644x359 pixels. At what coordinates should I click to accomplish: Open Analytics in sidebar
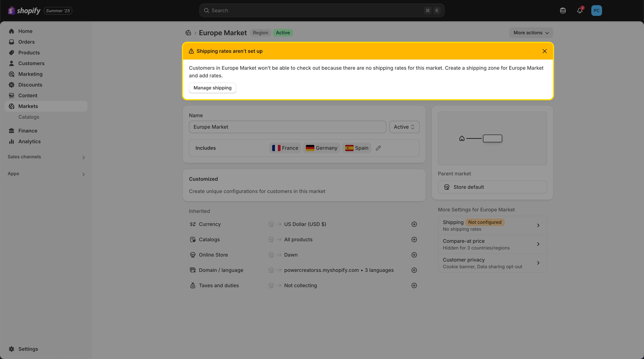pyautogui.click(x=46, y=141)
